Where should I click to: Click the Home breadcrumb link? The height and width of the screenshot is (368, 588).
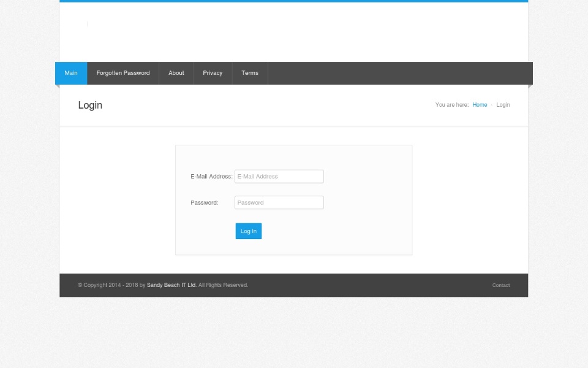480,105
